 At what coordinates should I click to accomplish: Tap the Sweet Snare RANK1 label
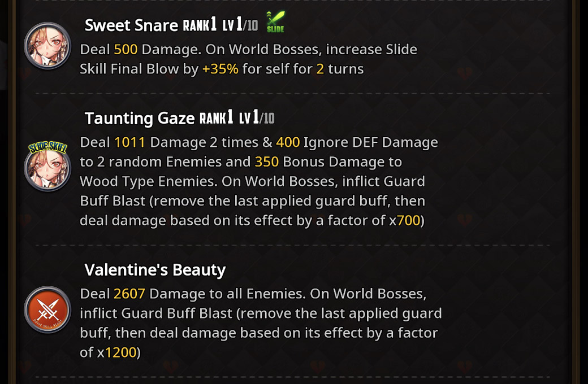click(x=200, y=25)
